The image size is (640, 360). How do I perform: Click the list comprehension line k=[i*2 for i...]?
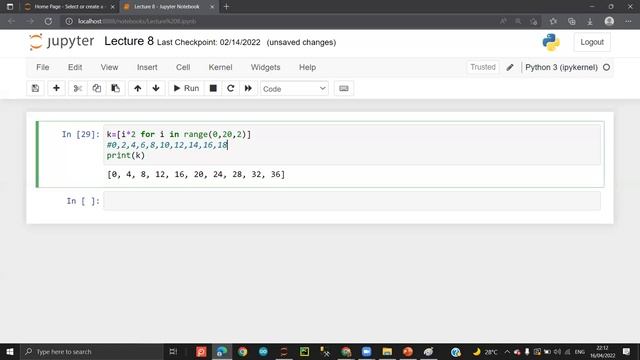(179, 134)
